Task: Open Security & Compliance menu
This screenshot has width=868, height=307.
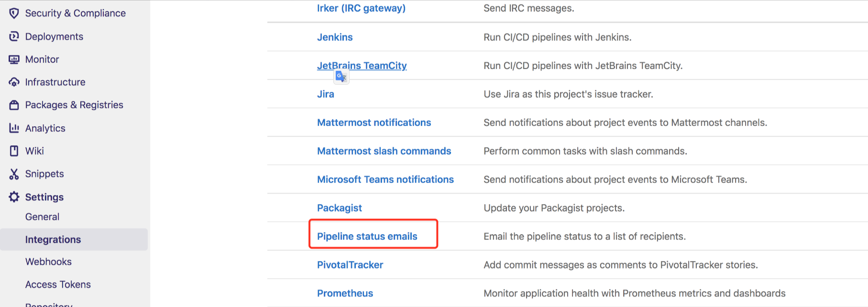Action: tap(76, 13)
